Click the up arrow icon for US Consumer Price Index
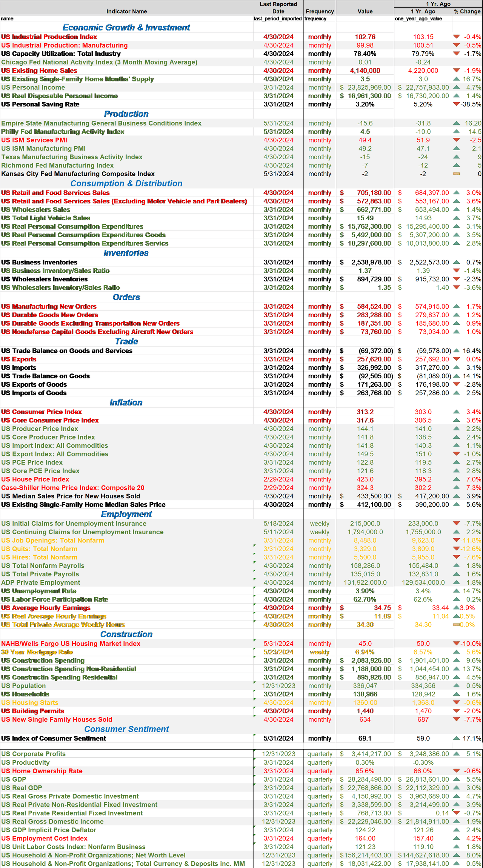Screen dimensions: 483x868 click(457, 412)
